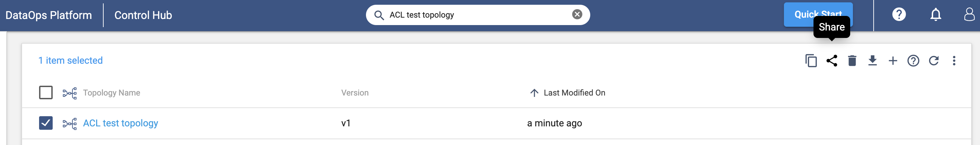980x145 pixels.
Task: Refresh the topology list
Action: pos(933,61)
